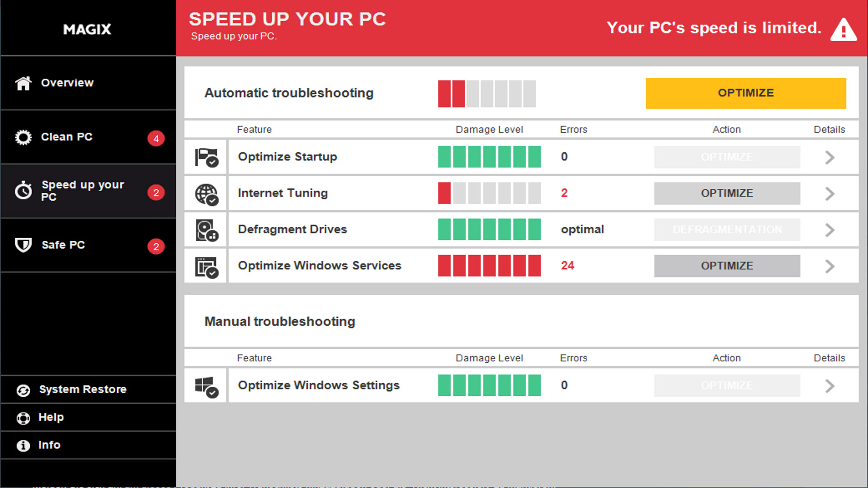Click the Internet Tuning globe icon

206,193
